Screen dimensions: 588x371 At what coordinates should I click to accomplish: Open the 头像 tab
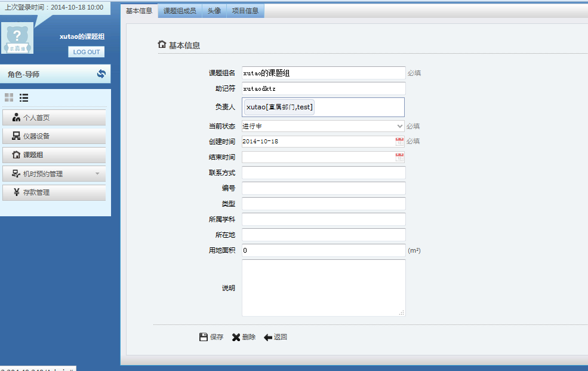click(x=214, y=11)
